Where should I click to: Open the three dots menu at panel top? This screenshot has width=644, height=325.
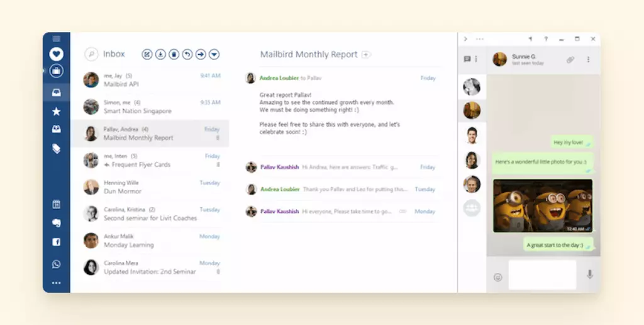click(x=480, y=39)
